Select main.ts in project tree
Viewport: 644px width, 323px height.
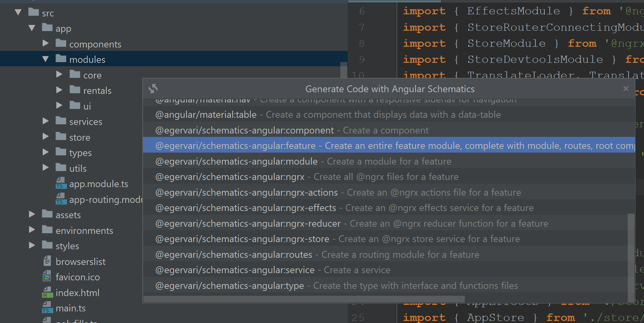point(71,308)
